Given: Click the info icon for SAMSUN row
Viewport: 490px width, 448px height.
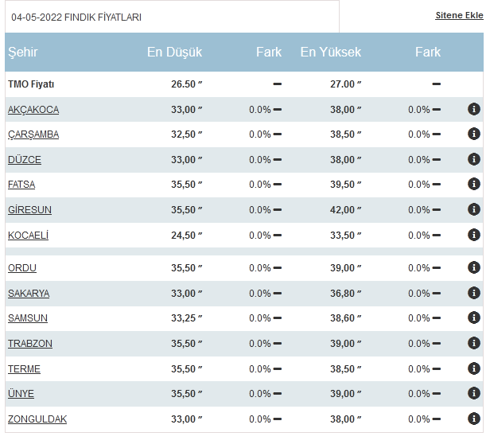Looking at the screenshot, I should 474,318.
